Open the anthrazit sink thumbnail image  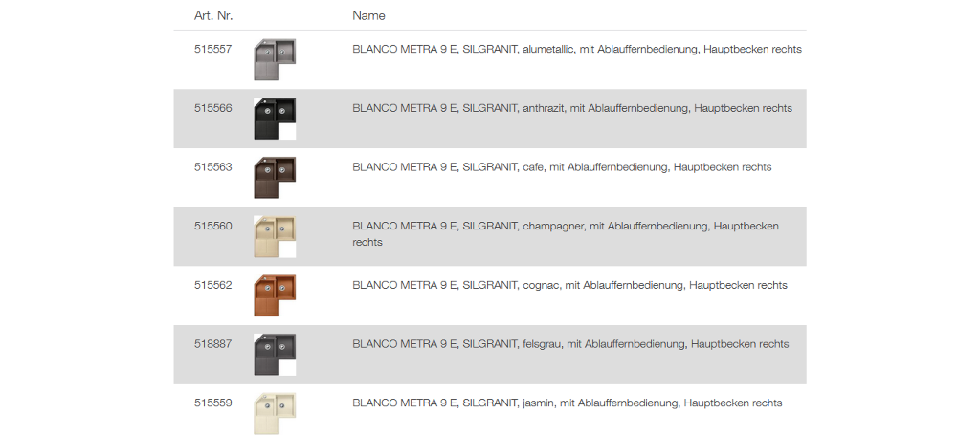pos(275,119)
